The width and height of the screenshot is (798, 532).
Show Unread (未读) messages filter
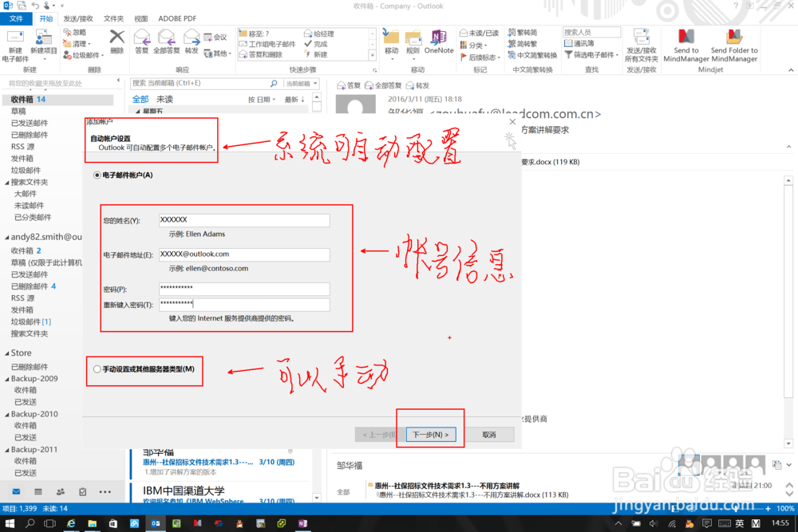coord(164,99)
